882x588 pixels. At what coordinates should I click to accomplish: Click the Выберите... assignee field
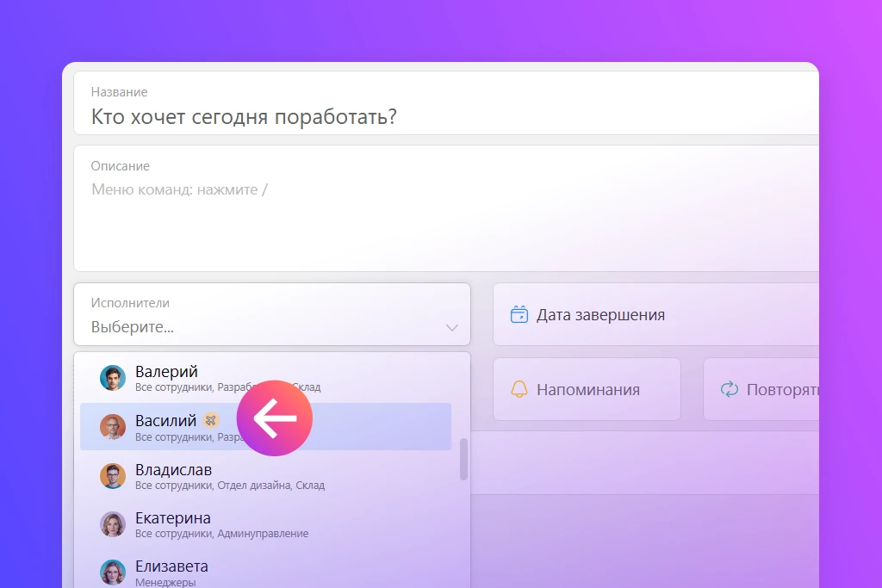(x=272, y=315)
